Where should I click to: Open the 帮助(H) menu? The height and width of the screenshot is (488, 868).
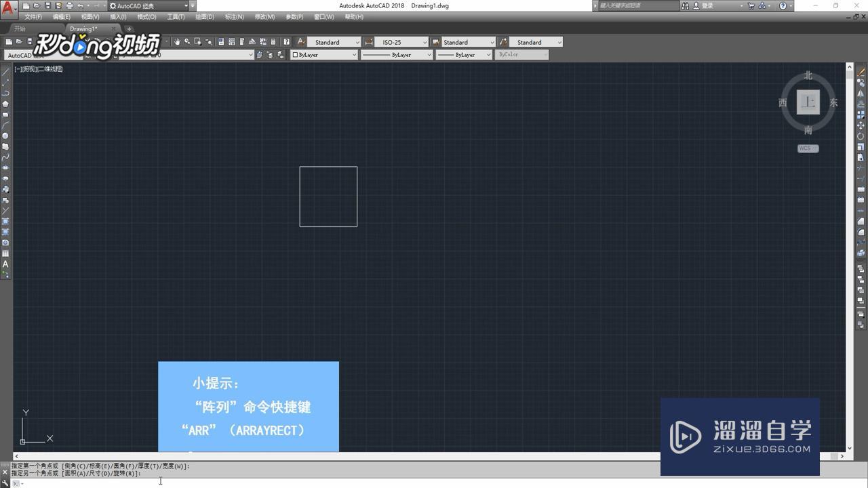pyautogui.click(x=354, y=17)
